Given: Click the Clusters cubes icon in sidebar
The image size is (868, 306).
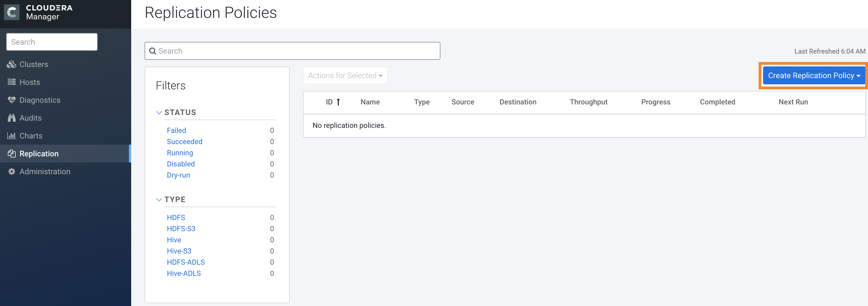Looking at the screenshot, I should [11, 64].
